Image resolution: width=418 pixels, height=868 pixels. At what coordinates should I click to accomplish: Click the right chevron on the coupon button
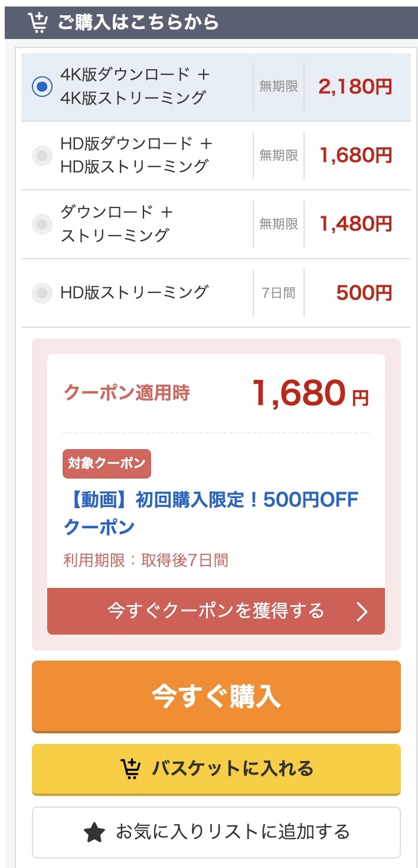(x=361, y=612)
